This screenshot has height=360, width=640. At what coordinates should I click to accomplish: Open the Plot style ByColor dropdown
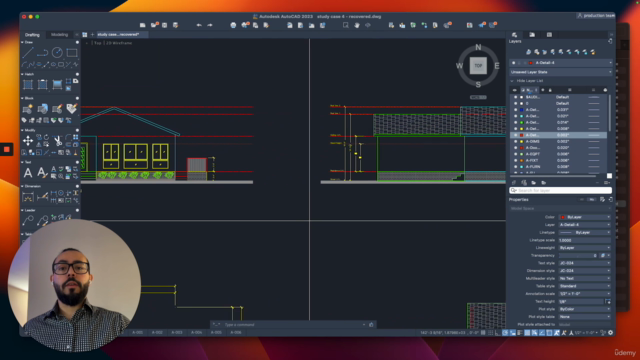click(585, 309)
